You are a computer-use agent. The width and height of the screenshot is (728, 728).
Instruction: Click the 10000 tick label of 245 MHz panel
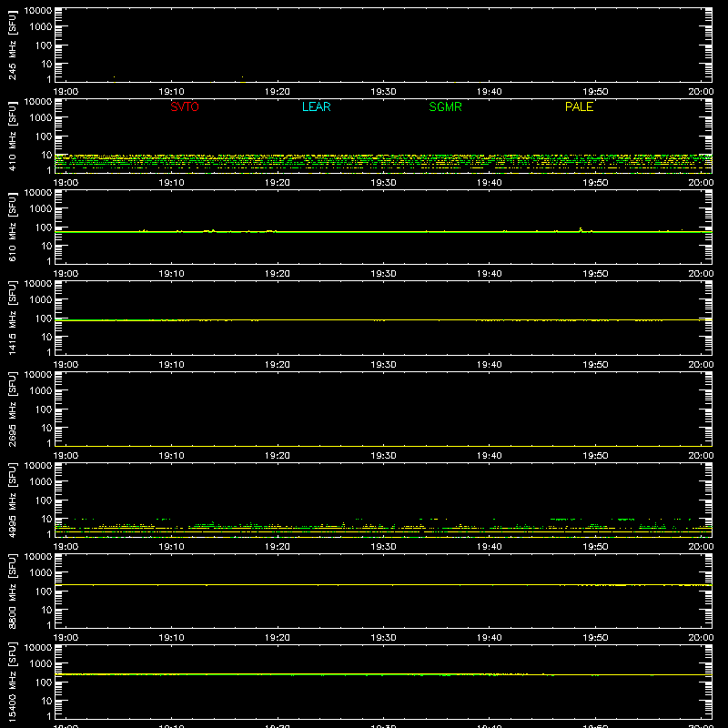(38, 11)
